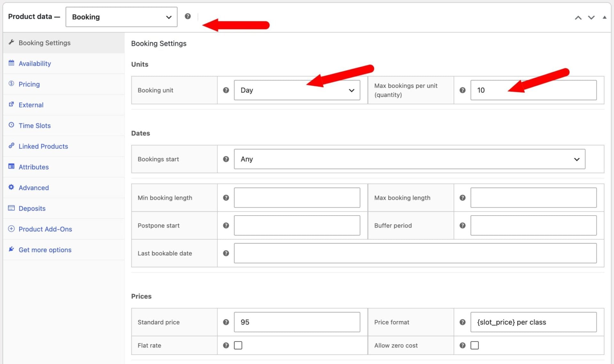
Task: Open the Product data type dropdown
Action: click(x=122, y=17)
